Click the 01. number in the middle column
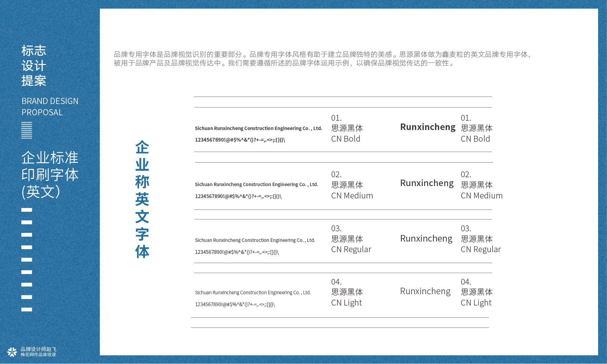The width and height of the screenshot is (607, 364). [336, 118]
